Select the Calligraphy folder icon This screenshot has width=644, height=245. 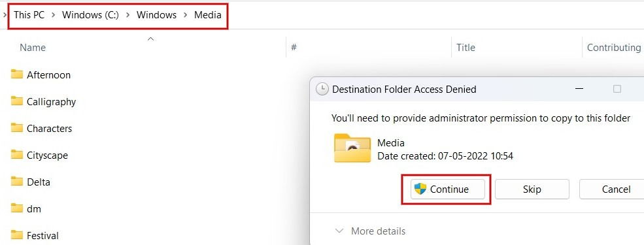(17, 101)
